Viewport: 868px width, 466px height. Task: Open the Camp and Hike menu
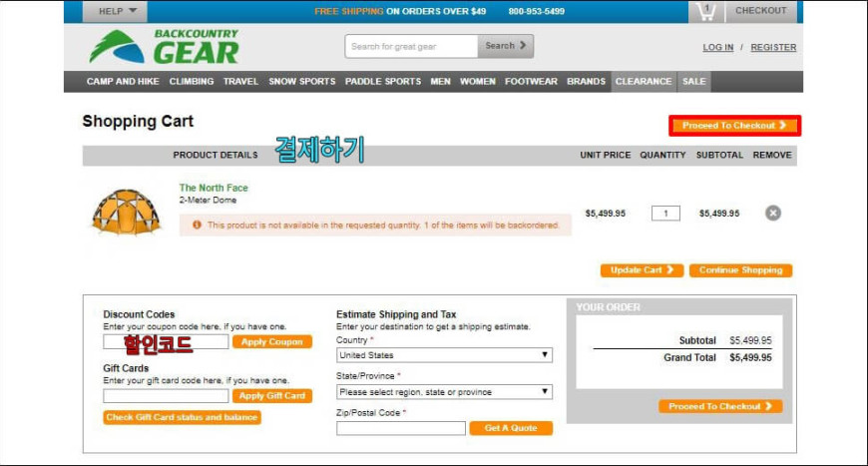pos(123,82)
